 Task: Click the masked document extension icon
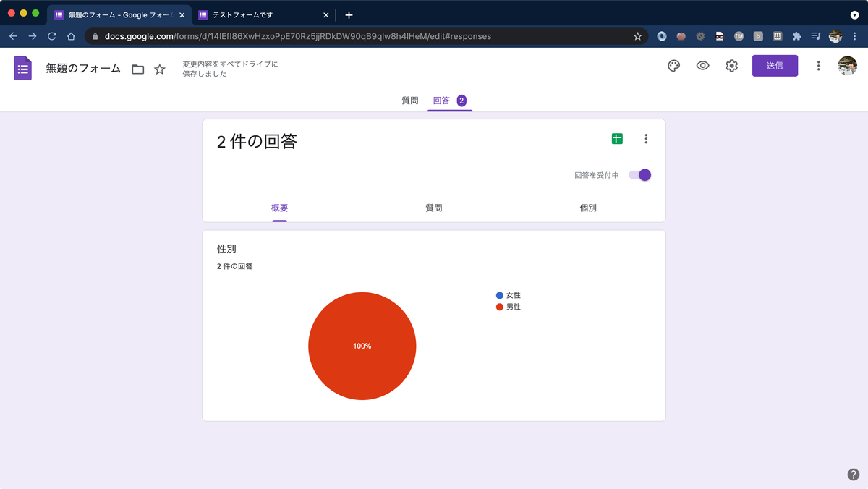pos(720,36)
